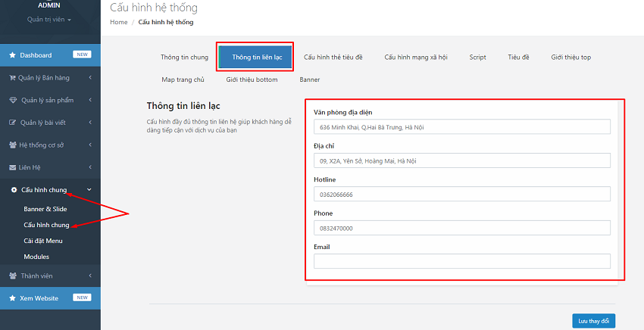Expand the Thành viên menu chevron
Screen dimensions: 644x330
(x=89, y=276)
